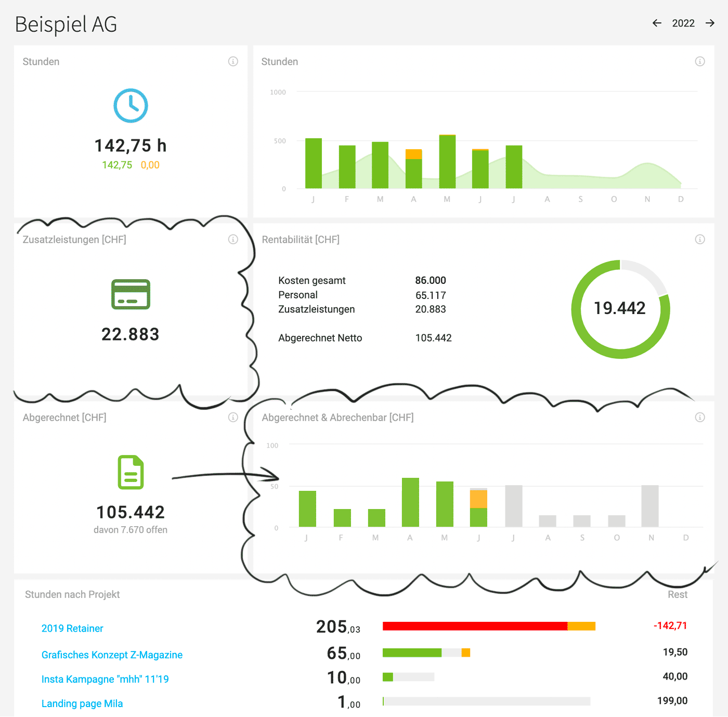Click the 205,03 hours value
Viewport: 728px width, 717px height.
click(x=339, y=627)
